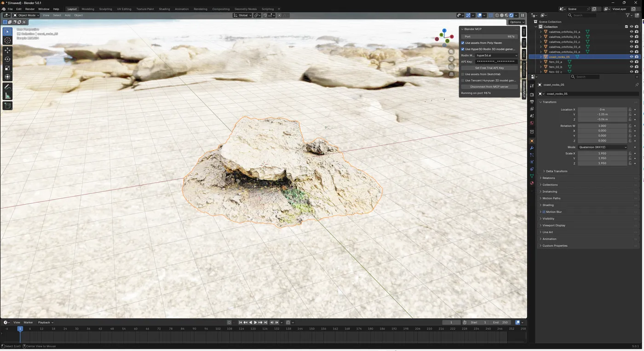Click the zoom magnifier viewport icon

click(x=451, y=52)
